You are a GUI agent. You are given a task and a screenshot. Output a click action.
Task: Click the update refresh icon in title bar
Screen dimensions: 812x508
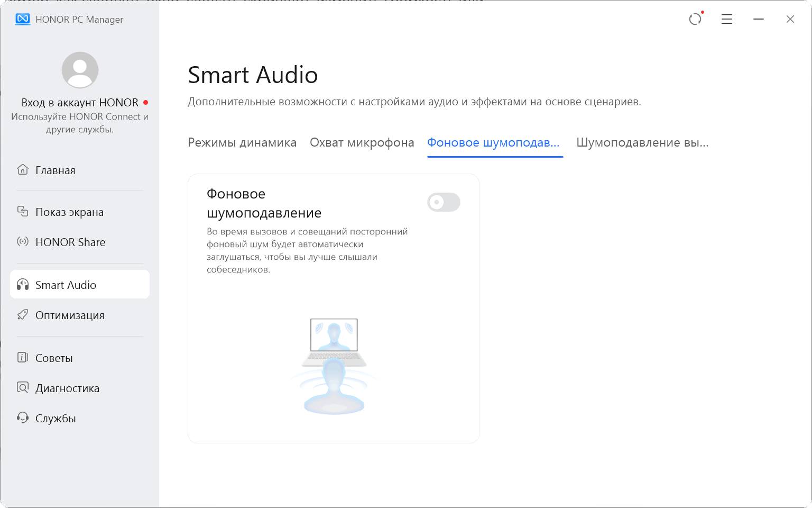(x=695, y=19)
